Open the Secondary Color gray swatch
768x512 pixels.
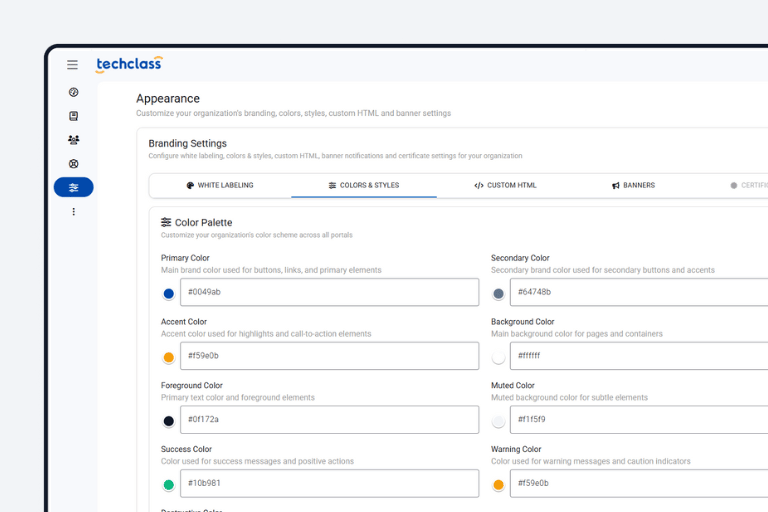pyautogui.click(x=498, y=293)
